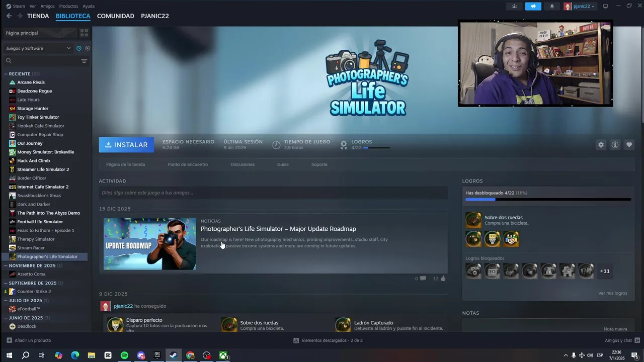Image resolution: width=644 pixels, height=362 pixels.
Task: Open Amigos y chat
Action: tap(621, 340)
